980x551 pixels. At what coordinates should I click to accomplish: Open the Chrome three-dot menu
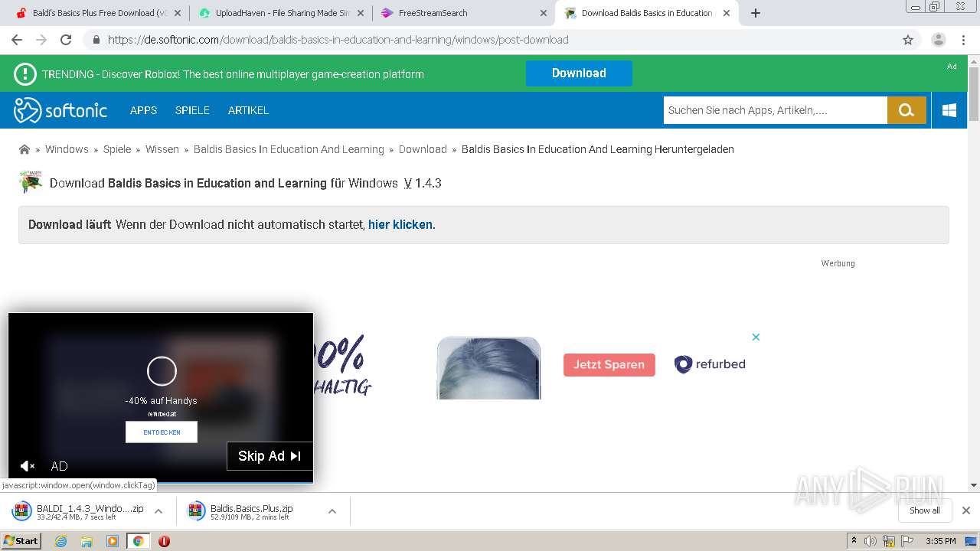[x=964, y=40]
